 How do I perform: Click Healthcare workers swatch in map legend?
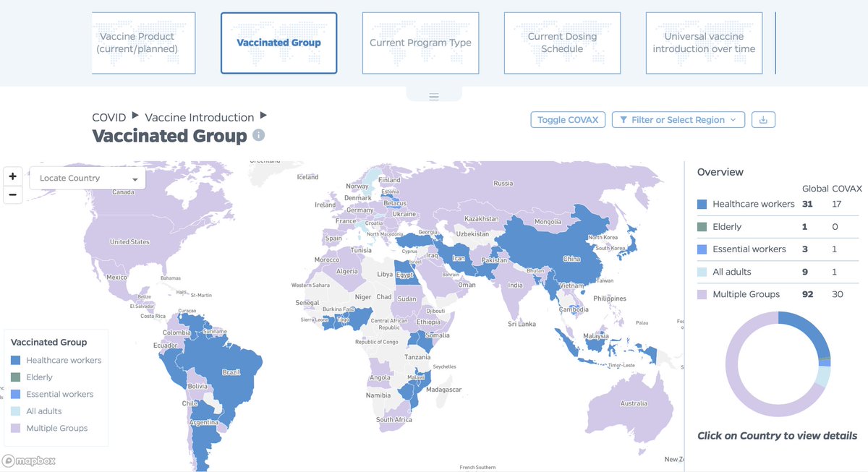point(16,360)
